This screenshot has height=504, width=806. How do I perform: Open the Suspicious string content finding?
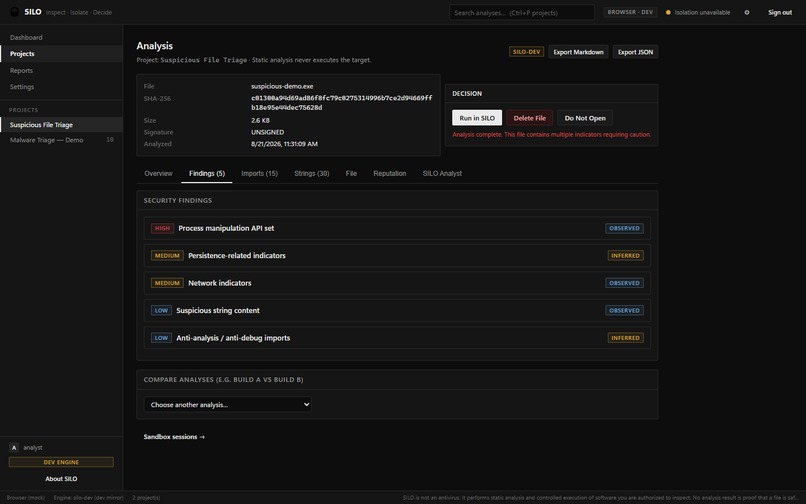[x=397, y=311]
